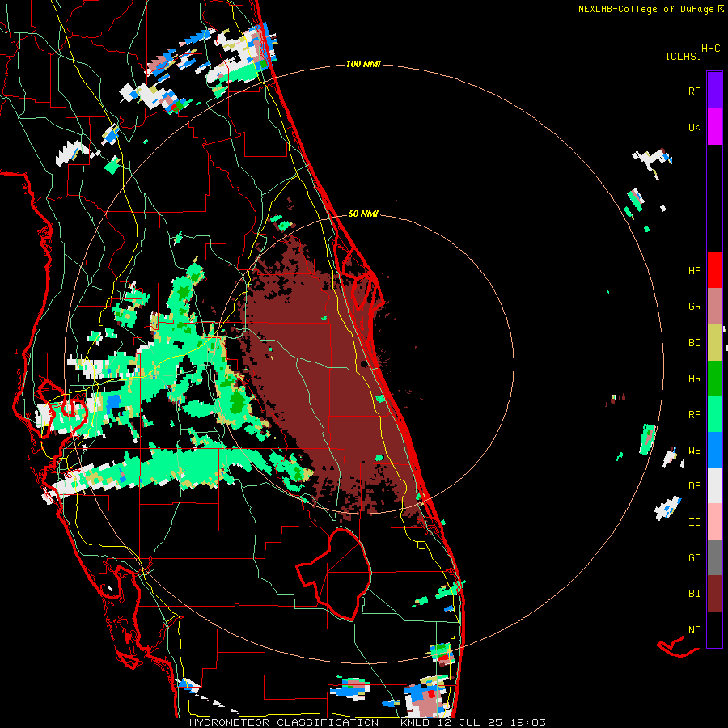Click 'HYDROMETEOR CLASSIFICATION' caption text
The width and height of the screenshot is (728, 728).
point(284,722)
